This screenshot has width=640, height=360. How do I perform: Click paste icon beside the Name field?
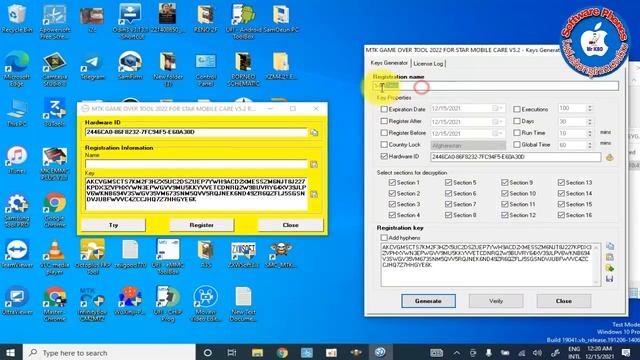coord(314,164)
